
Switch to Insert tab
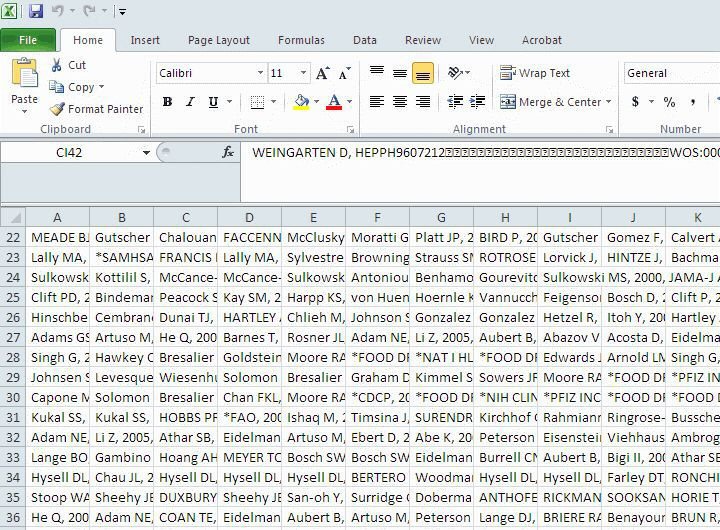tap(145, 40)
